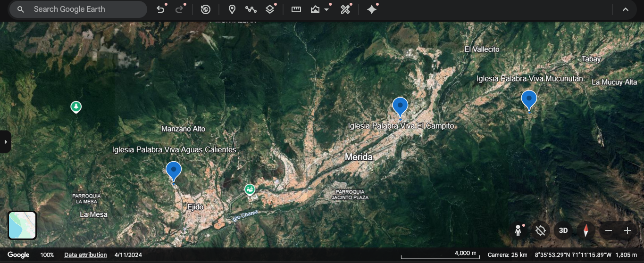Select the measure distance ruler tool
Screen dimensions: 644x263
pyautogui.click(x=296, y=9)
